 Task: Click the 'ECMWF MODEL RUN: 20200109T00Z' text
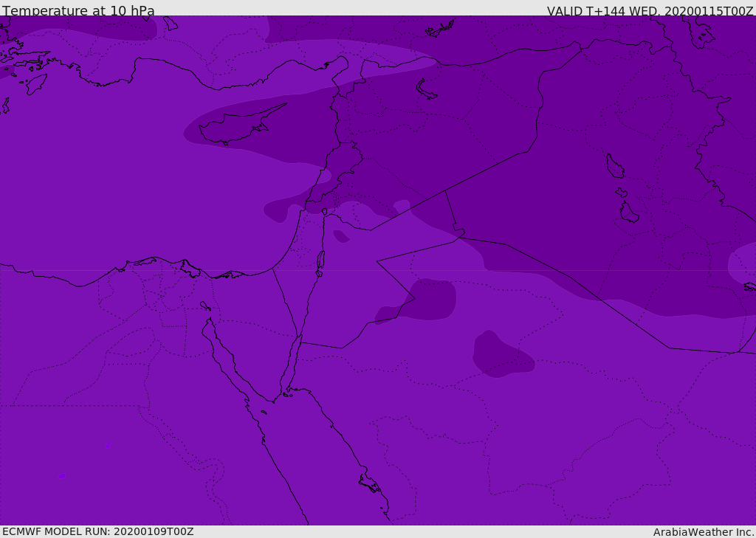[98, 531]
